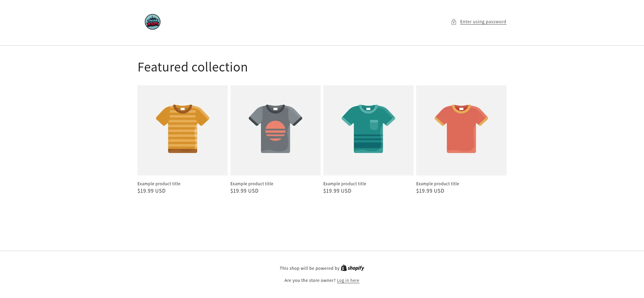Open the Enter using password link

483,22
